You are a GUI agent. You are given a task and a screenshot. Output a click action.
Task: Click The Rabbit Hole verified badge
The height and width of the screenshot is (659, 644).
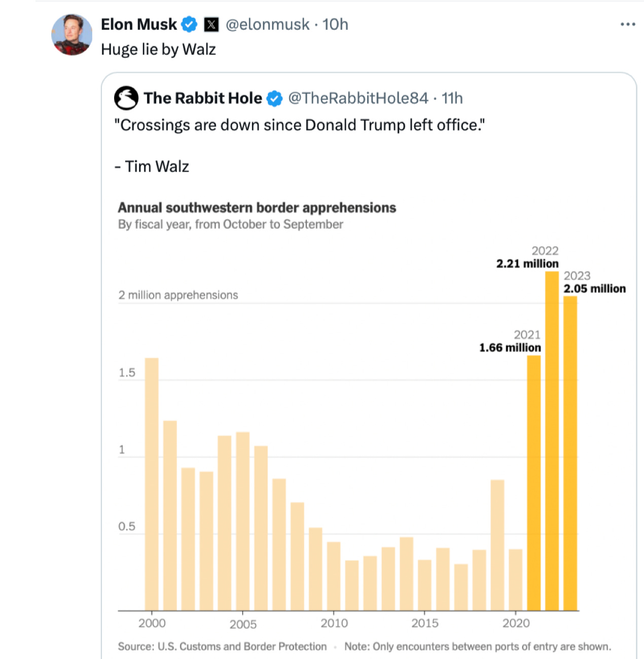[x=274, y=98]
